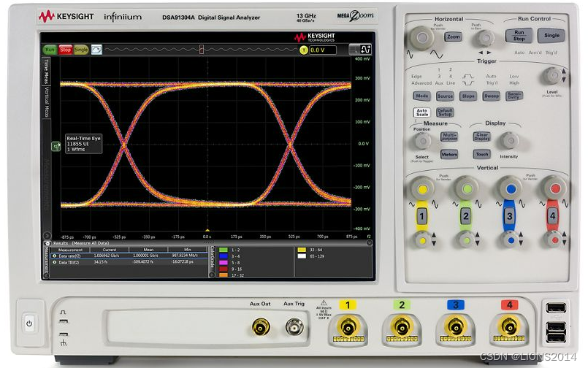Click the auto scale waveform icon beside Single
The image size is (588, 368).
96,50
